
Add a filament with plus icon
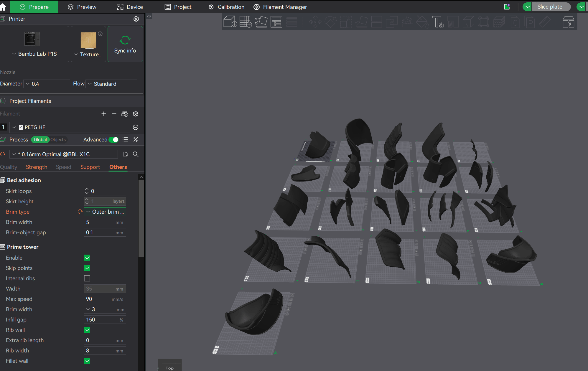coord(104,114)
